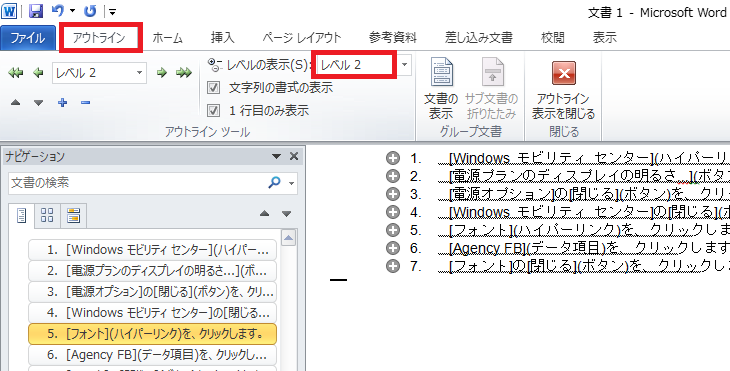
Task: Open the navigation pane options dropdown arrow
Action: coord(277,156)
